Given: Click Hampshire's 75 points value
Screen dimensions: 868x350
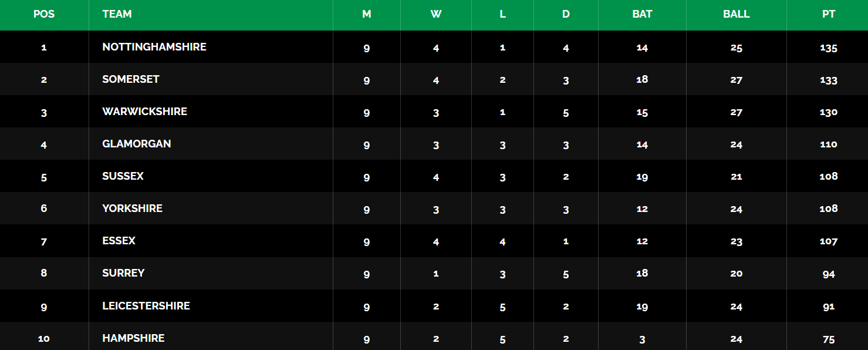Looking at the screenshot, I should coord(828,339).
